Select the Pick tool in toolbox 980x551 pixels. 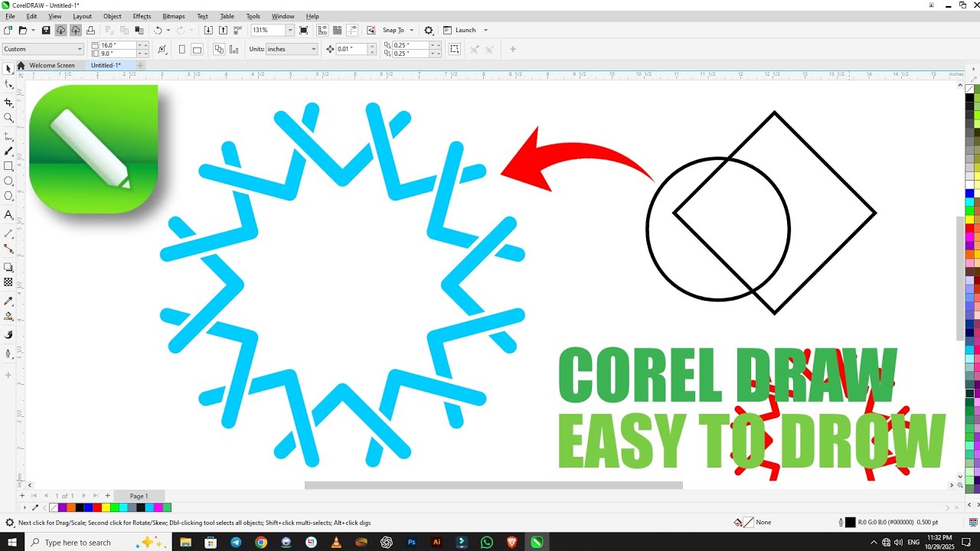tap(8, 69)
